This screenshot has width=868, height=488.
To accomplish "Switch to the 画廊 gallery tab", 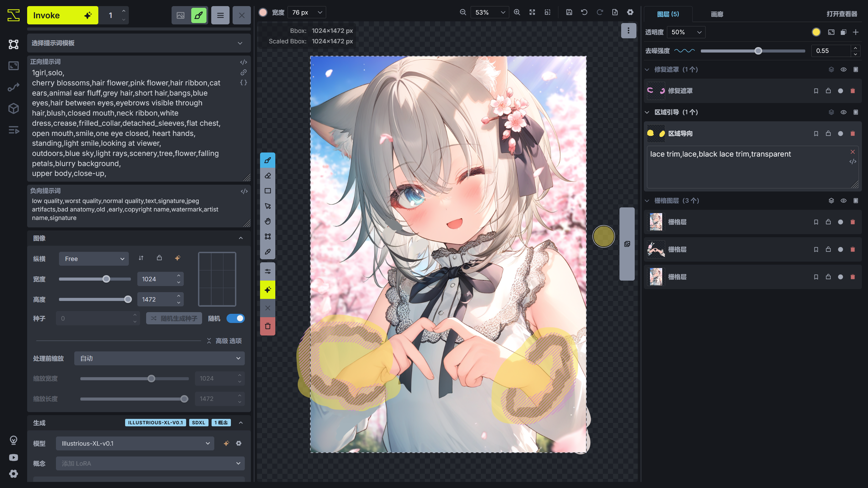I will tap(717, 14).
